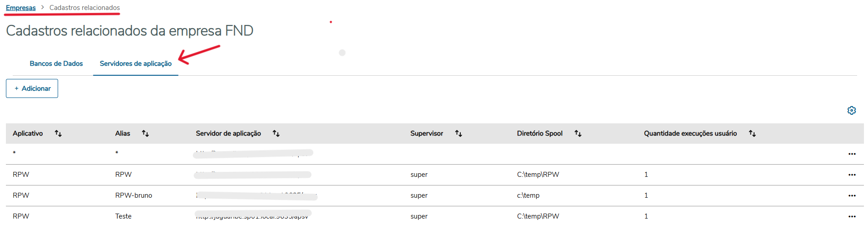Viewport: 868px width, 229px height.
Task: Click the Quantidade execuções usuário header
Action: pyautogui.click(x=690, y=133)
